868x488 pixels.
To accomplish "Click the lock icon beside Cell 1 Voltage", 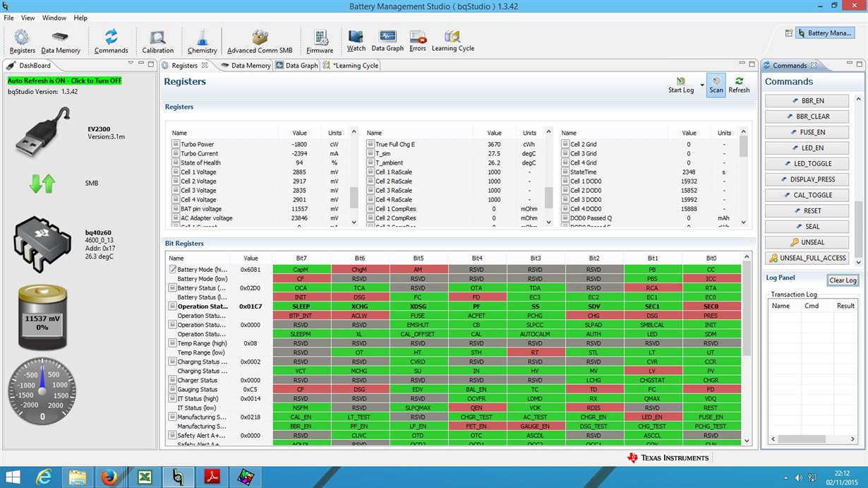I will click(x=176, y=172).
